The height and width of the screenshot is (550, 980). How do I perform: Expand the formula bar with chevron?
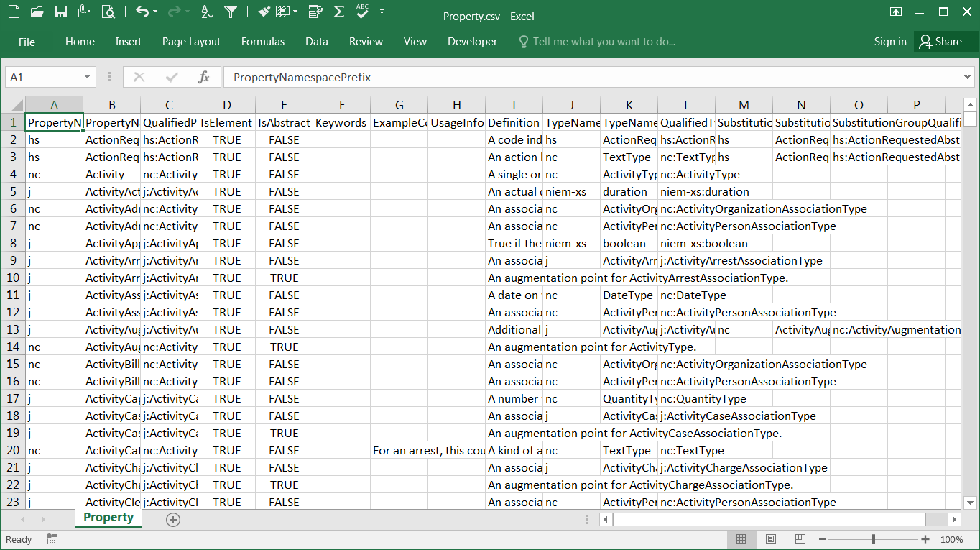(x=967, y=77)
